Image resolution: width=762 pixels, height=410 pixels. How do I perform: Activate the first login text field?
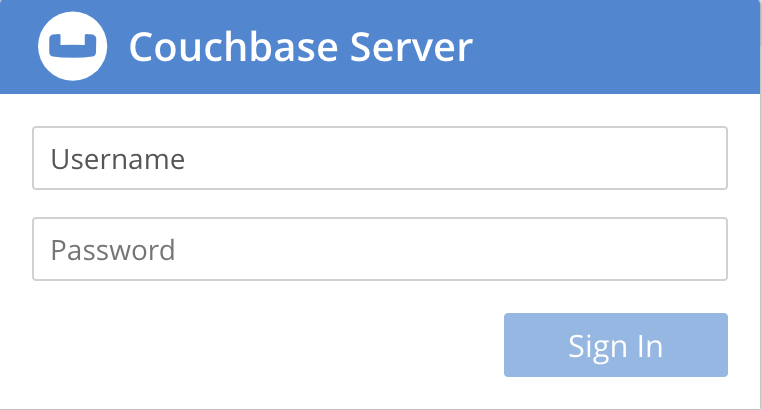[380, 158]
